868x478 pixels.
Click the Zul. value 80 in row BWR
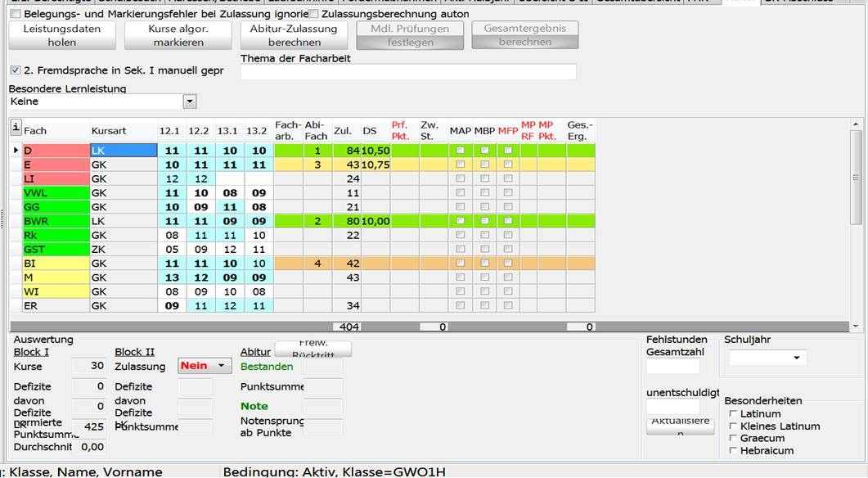tap(347, 221)
